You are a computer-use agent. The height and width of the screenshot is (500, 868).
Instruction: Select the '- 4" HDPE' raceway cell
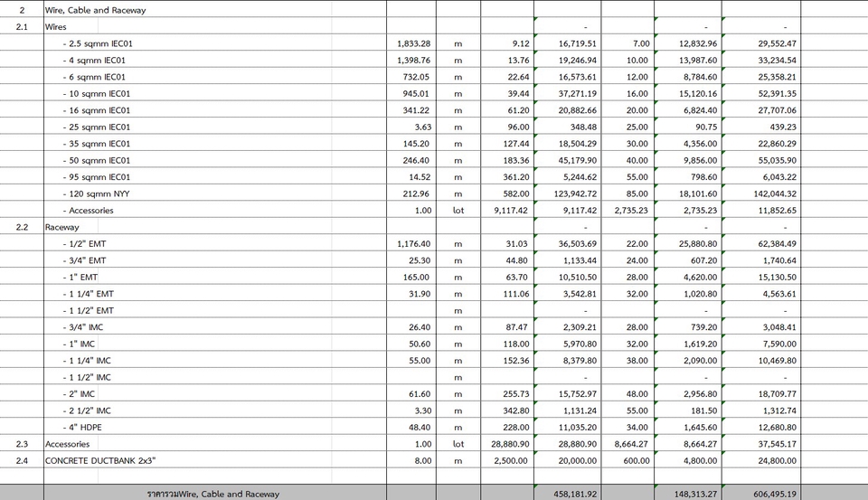81,427
